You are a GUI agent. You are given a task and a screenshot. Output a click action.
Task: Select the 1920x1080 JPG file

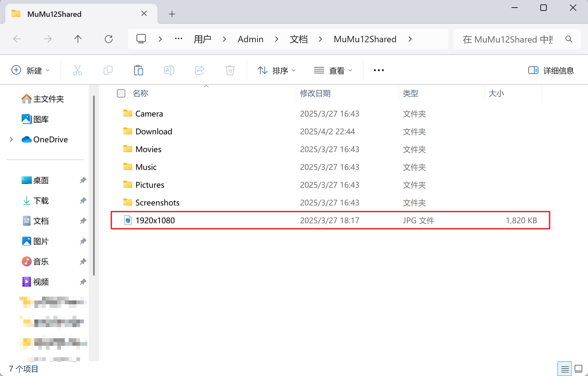[x=155, y=220]
